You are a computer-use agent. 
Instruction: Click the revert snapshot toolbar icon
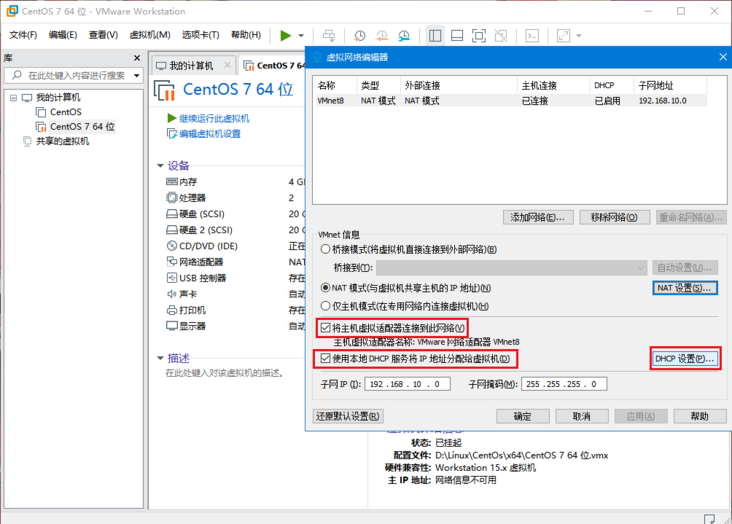click(382, 35)
